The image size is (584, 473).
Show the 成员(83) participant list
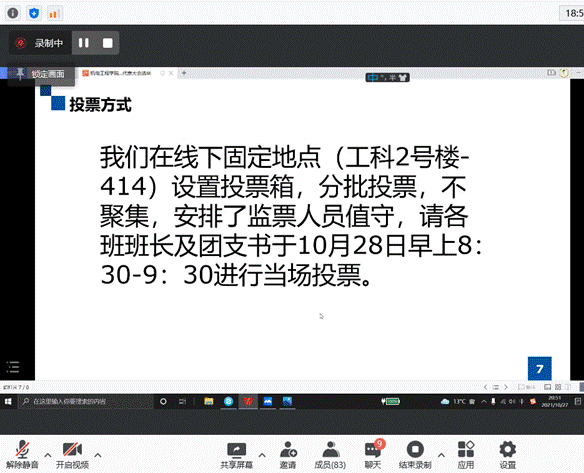tap(330, 454)
